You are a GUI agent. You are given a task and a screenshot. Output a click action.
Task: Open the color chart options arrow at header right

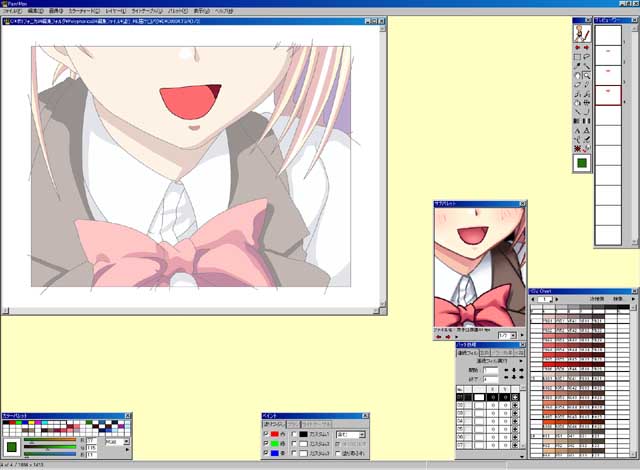point(633,299)
